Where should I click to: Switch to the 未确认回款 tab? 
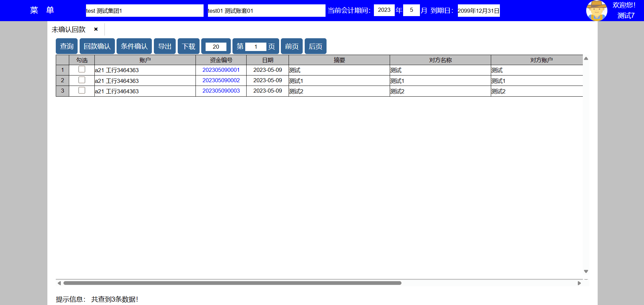[x=69, y=30]
